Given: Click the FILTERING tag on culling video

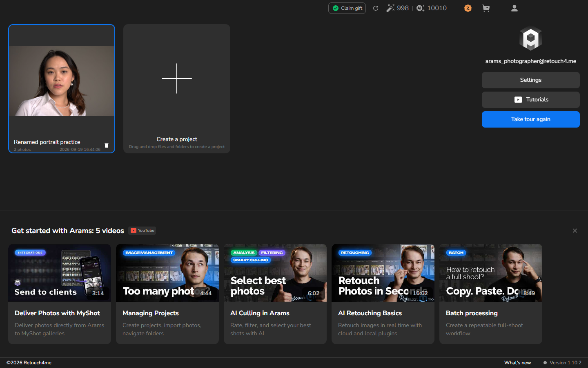Looking at the screenshot, I should [x=272, y=253].
